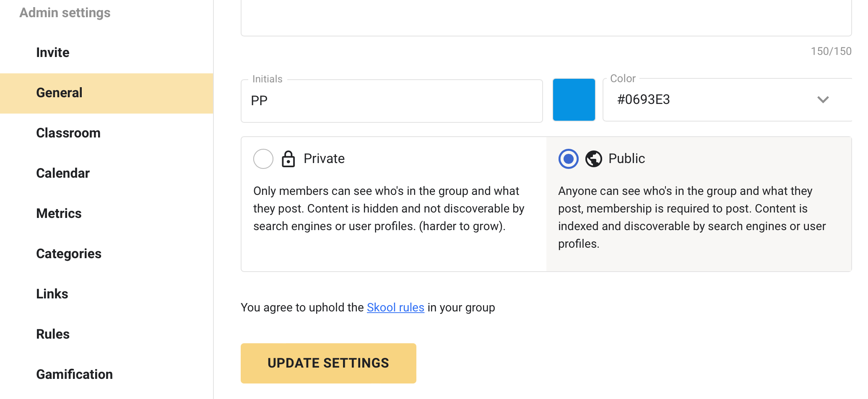The image size is (868, 399).
Task: Open the Rules settings tab
Action: [x=53, y=334]
